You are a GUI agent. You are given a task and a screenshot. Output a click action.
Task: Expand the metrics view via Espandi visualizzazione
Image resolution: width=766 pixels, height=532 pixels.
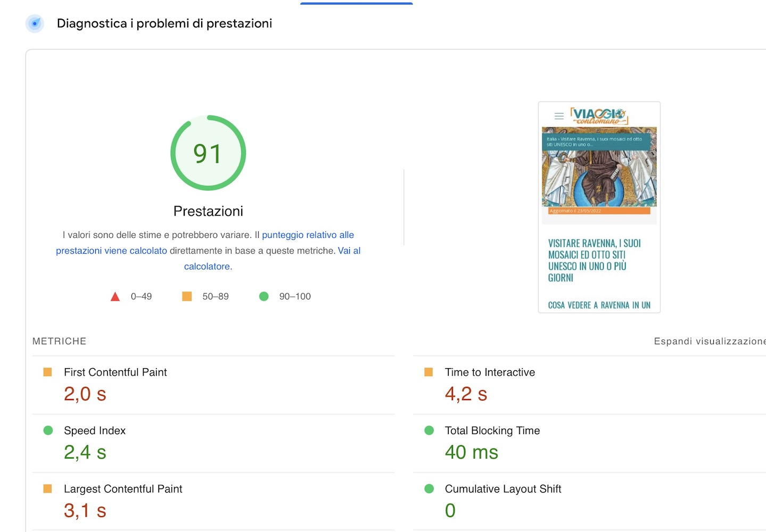point(708,341)
